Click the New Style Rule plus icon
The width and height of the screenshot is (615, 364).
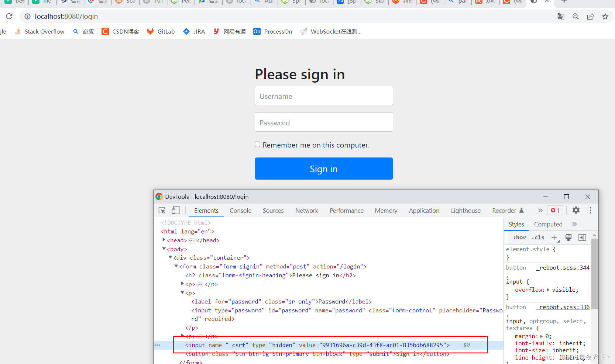pyautogui.click(x=555, y=238)
